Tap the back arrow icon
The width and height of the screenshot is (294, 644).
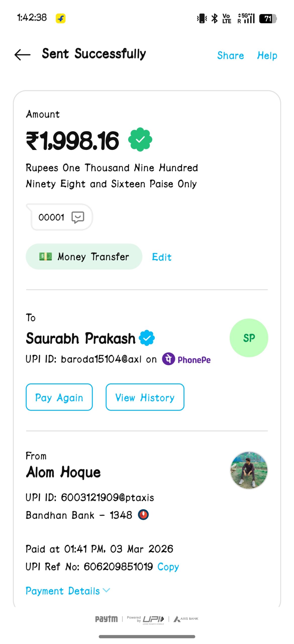click(x=23, y=55)
